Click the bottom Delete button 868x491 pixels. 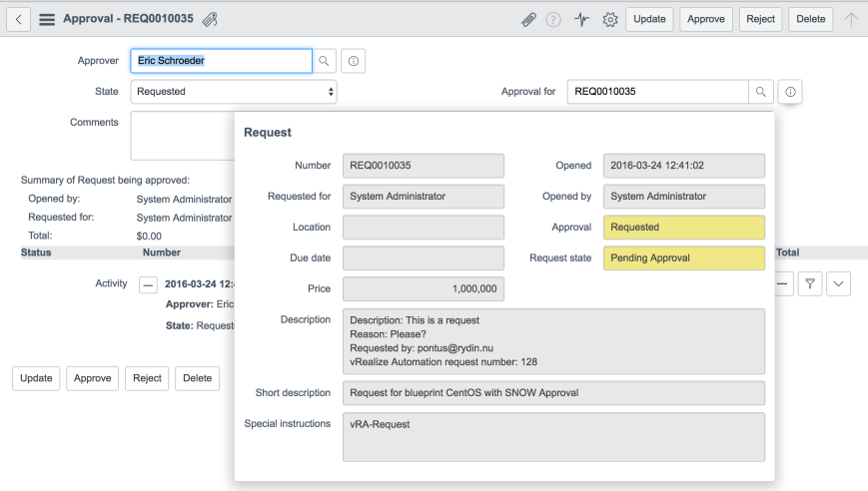198,378
